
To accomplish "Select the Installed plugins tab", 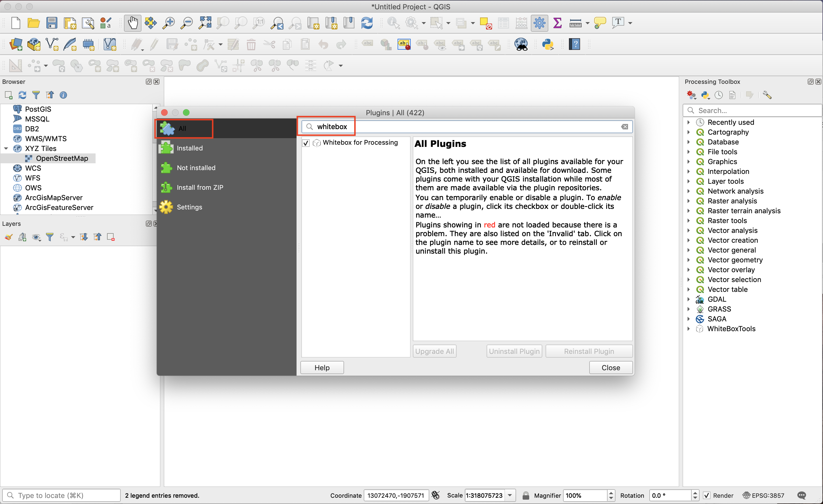I will 227,148.
